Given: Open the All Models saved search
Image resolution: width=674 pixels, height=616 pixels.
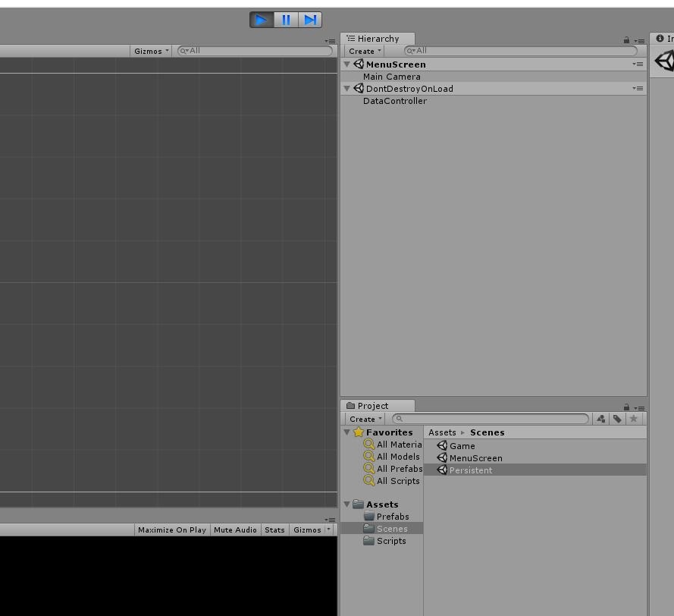Looking at the screenshot, I should pos(392,457).
